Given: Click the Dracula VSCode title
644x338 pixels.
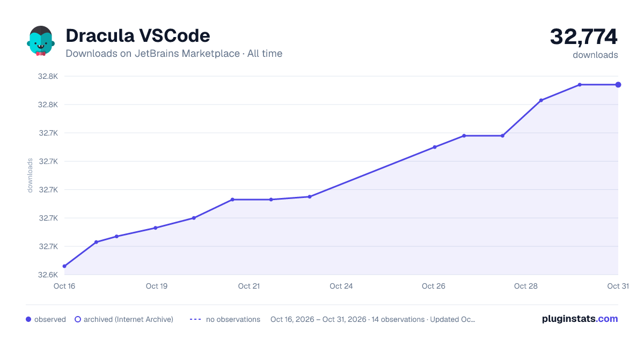Looking at the screenshot, I should click(x=138, y=35).
